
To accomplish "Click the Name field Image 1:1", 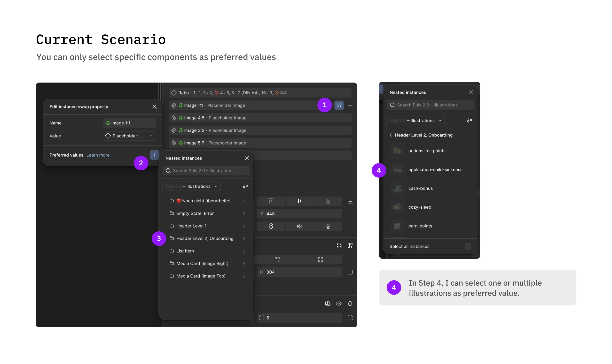I will pyautogui.click(x=129, y=123).
